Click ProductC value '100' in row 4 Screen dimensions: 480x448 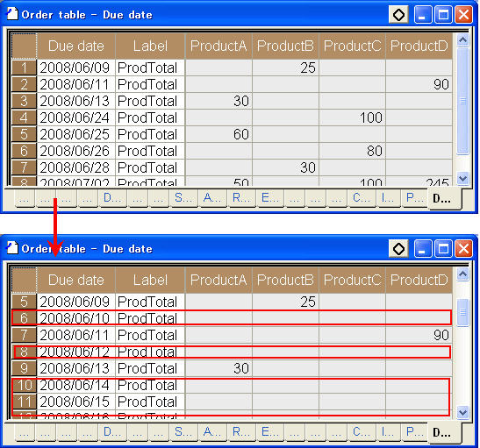(353, 117)
